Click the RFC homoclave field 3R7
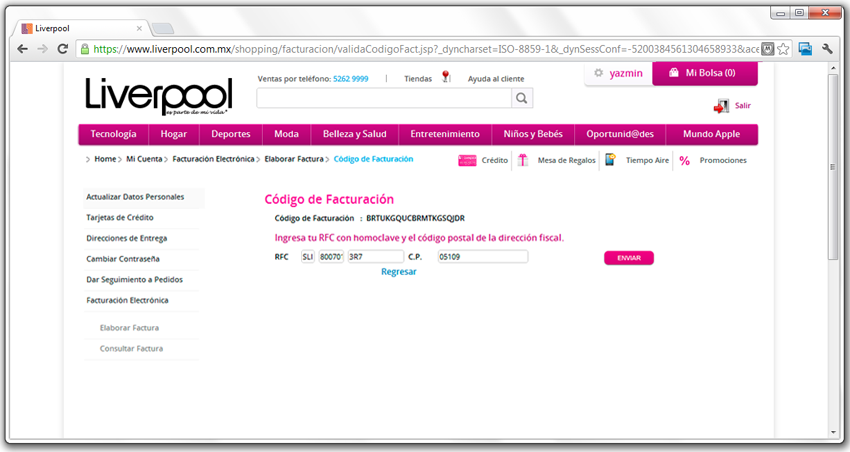This screenshot has height=452, width=850. point(376,257)
